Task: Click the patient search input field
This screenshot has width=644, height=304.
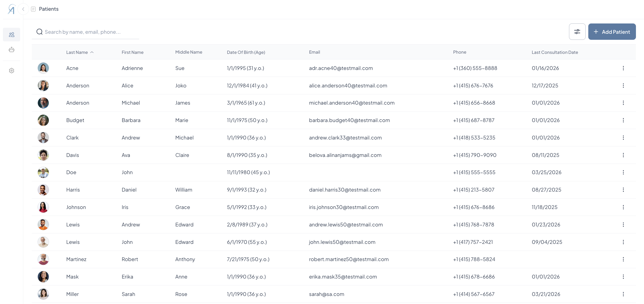Action: [x=90, y=32]
